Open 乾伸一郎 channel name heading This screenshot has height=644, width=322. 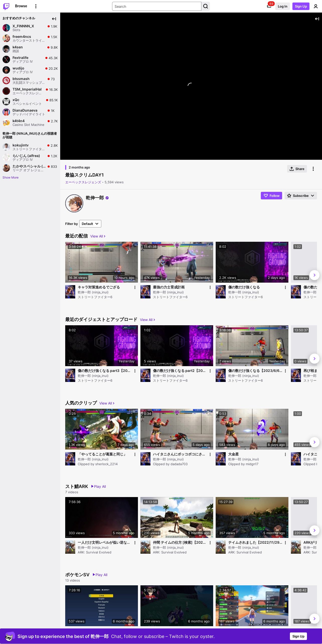click(x=95, y=198)
